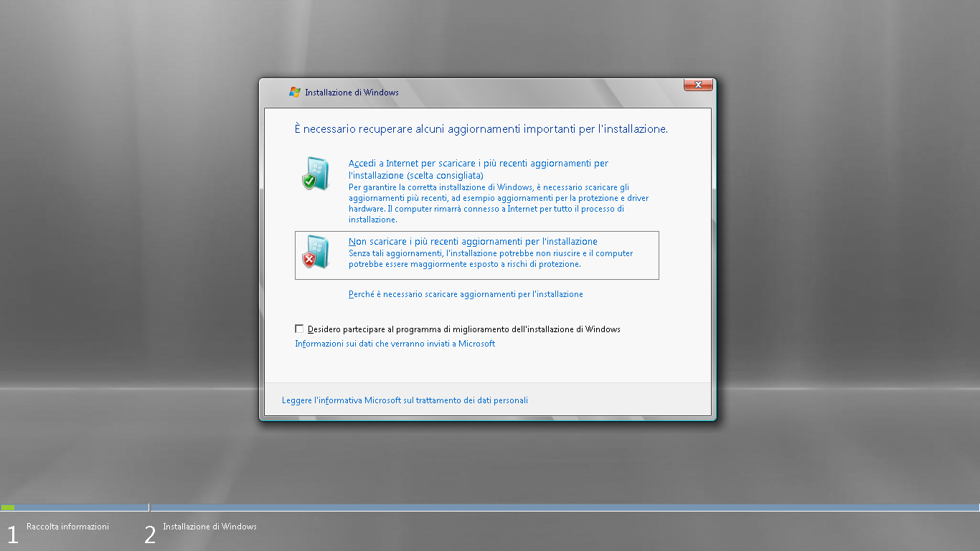Viewport: 980px width, 551px height.
Task: Open Informazioni sui dati inviati a Microsoft
Action: click(x=395, y=344)
